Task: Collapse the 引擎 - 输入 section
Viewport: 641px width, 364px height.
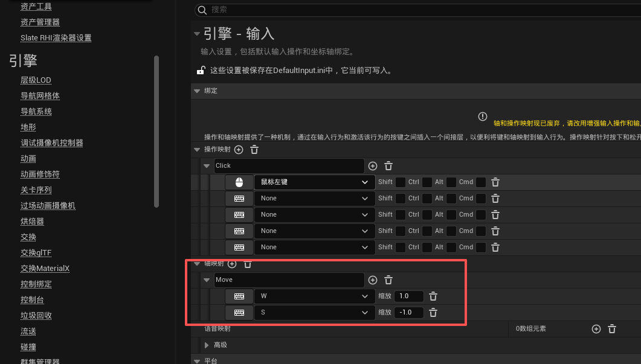Action: point(197,33)
